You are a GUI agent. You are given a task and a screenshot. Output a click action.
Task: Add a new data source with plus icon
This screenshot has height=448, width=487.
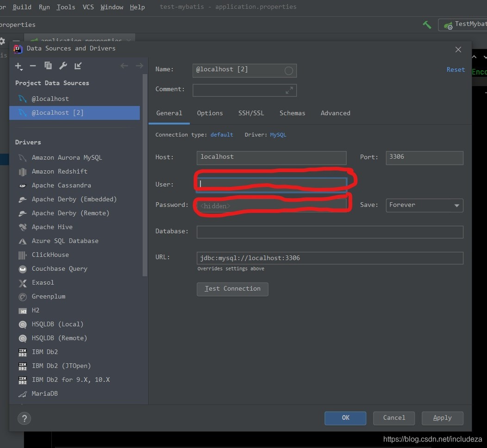coord(19,66)
